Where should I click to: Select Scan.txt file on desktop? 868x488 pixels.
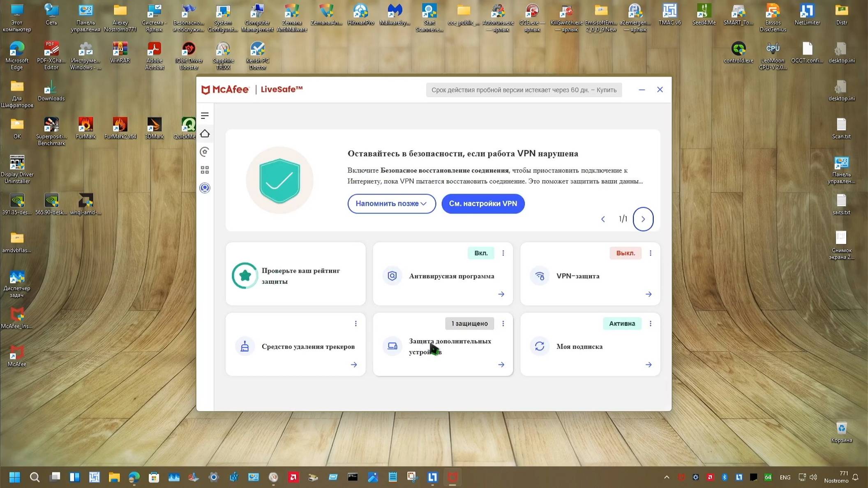(x=841, y=129)
